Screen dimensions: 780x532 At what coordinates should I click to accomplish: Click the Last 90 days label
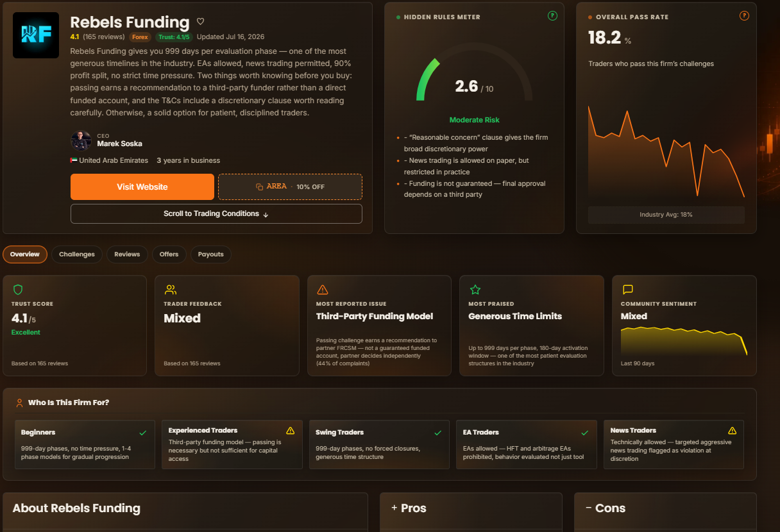tap(638, 363)
